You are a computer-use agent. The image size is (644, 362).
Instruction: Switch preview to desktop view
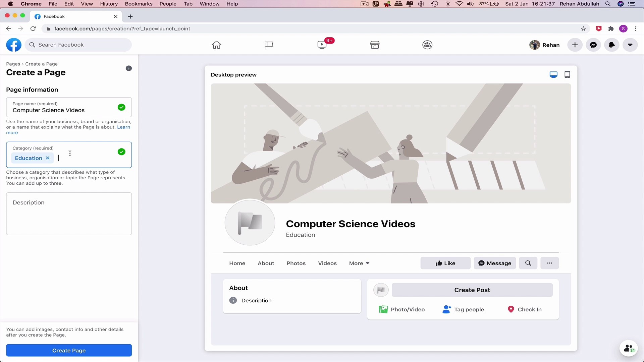pos(553,74)
